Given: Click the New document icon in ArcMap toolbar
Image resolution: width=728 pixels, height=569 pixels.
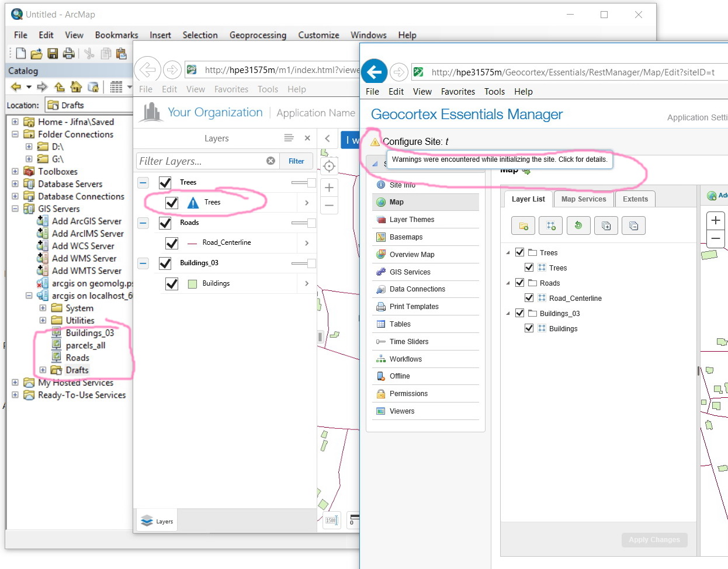Looking at the screenshot, I should pos(20,54).
